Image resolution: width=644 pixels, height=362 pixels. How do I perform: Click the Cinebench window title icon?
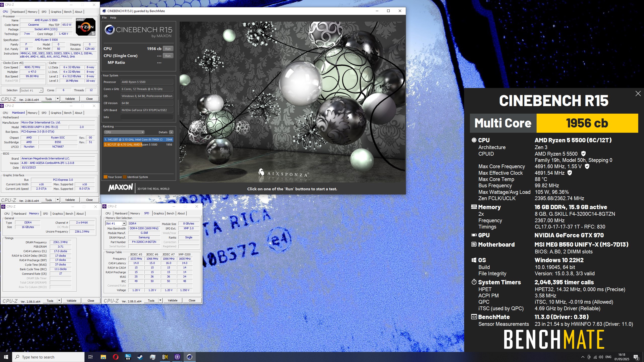tap(104, 11)
